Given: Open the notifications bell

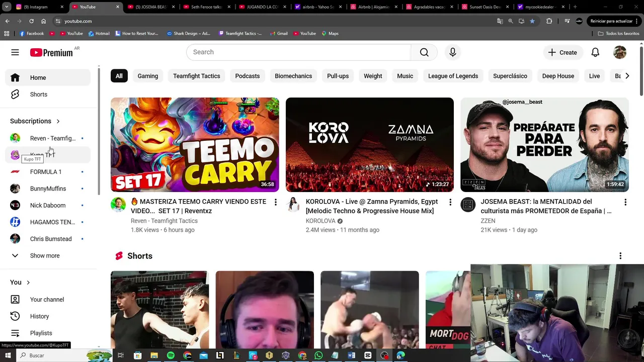Looking at the screenshot, I should 595,52.
